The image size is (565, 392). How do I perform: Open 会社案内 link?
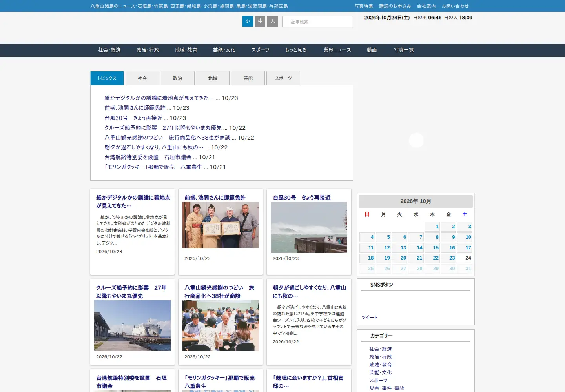pyautogui.click(x=426, y=6)
